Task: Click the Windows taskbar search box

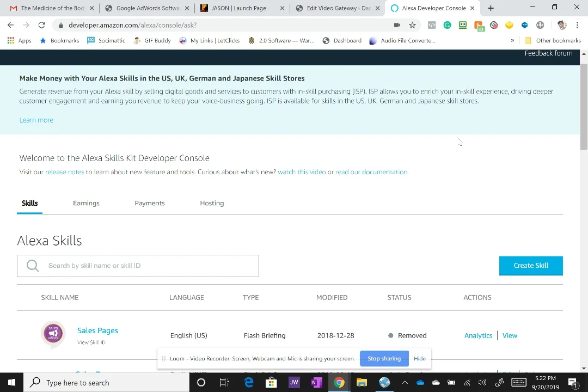Action: 107,383
